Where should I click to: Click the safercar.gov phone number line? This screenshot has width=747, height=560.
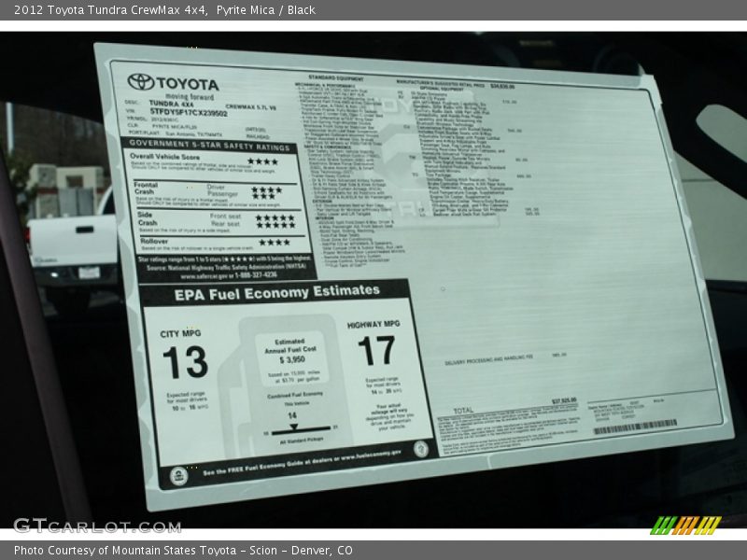229,275
